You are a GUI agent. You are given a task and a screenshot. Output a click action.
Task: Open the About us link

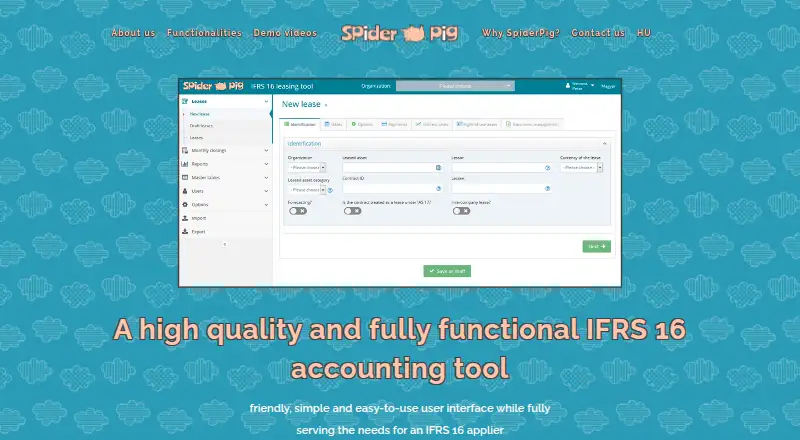pyautogui.click(x=133, y=33)
